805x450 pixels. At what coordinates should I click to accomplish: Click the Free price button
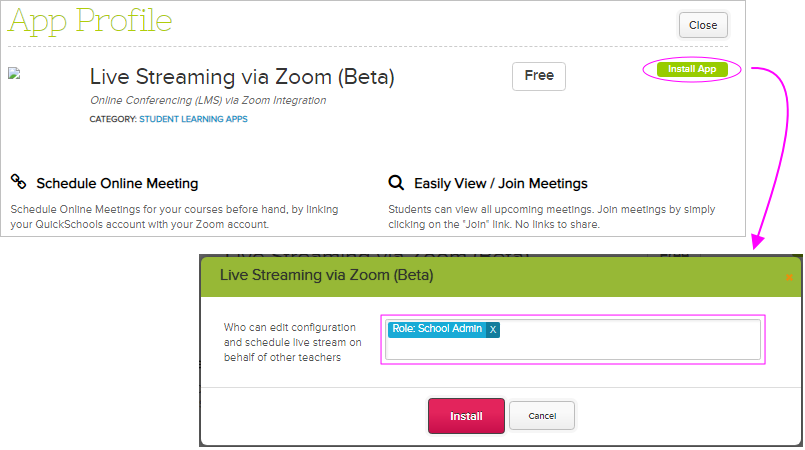tap(539, 76)
